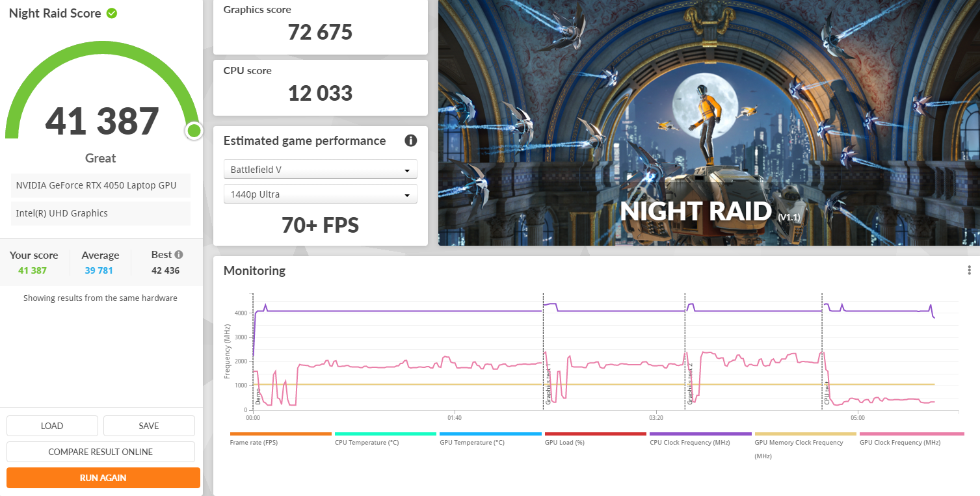Toggle the GPU Clock Frequency legend series
Screen dimensions: 980x496
[900, 443]
